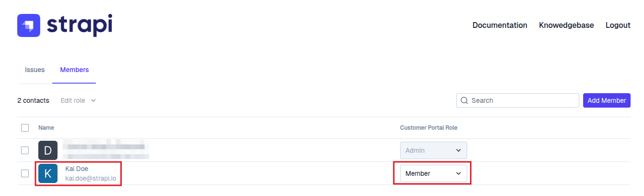This screenshot has height=196, width=644.
Task: Click the Add Member button
Action: 607,100
